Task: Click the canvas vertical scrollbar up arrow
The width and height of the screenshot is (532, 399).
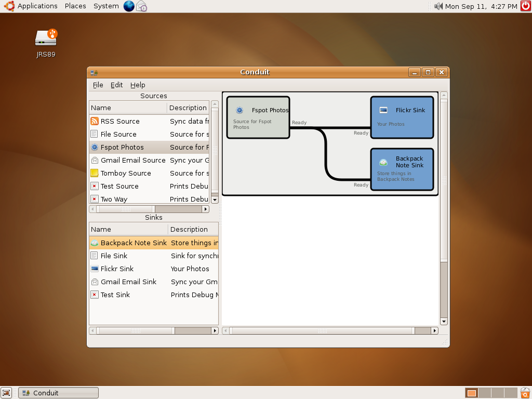Action: (444, 96)
